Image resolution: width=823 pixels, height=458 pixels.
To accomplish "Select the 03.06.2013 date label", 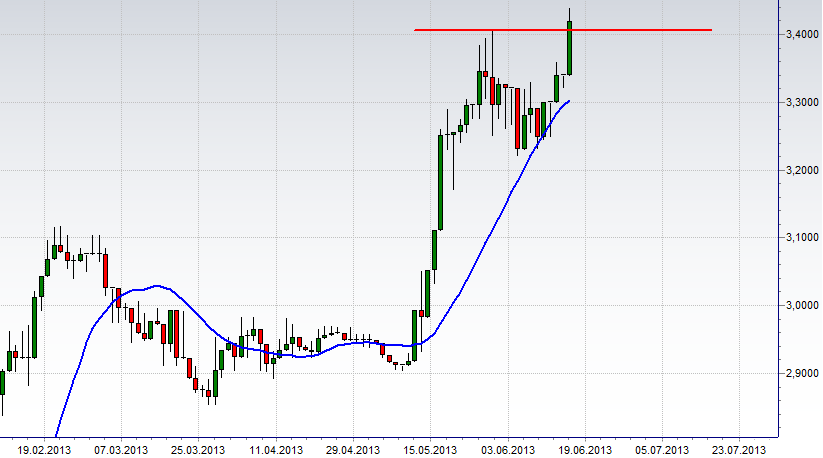I will pyautogui.click(x=508, y=450).
